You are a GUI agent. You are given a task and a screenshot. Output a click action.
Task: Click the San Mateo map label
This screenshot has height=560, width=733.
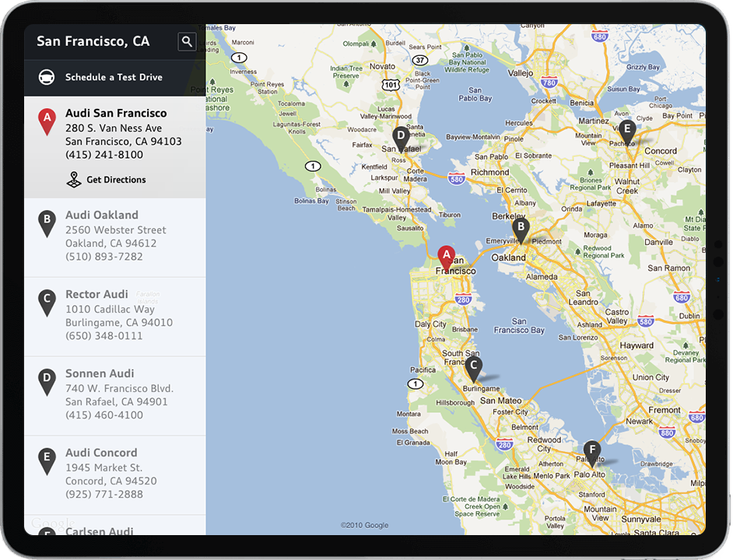pos(500,401)
